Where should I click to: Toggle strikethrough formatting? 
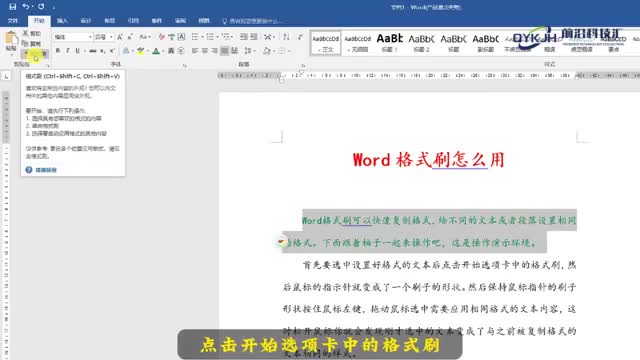click(x=93, y=51)
